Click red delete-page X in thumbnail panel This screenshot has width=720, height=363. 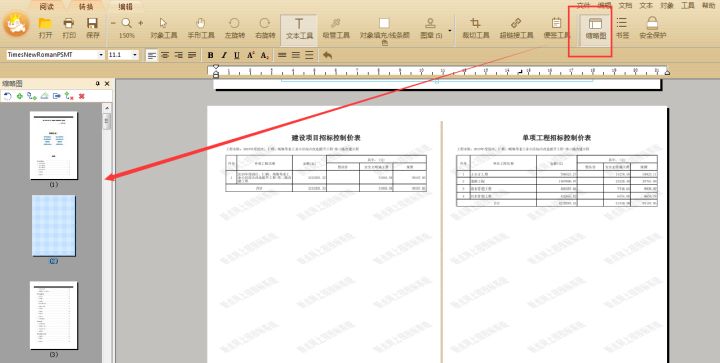(82, 96)
